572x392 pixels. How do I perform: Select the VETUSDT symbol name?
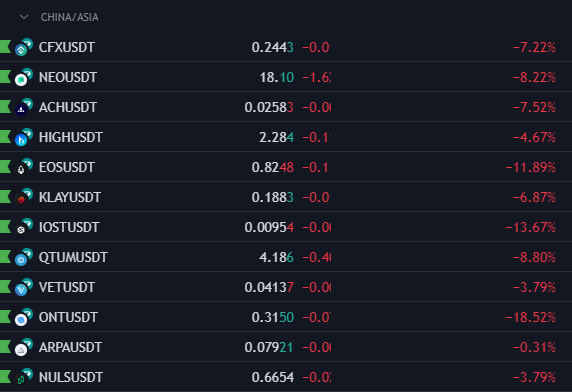point(67,287)
